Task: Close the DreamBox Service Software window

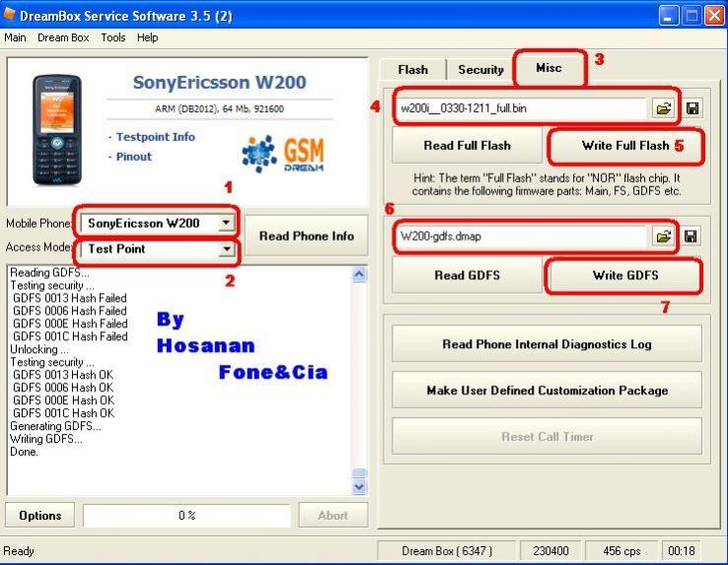Action: [x=714, y=16]
